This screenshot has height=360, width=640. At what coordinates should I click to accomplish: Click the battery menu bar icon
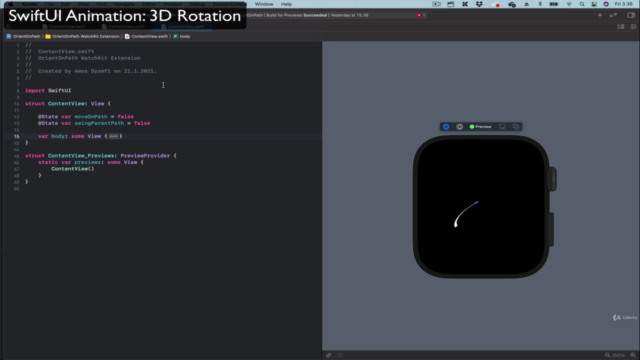click(x=554, y=4)
